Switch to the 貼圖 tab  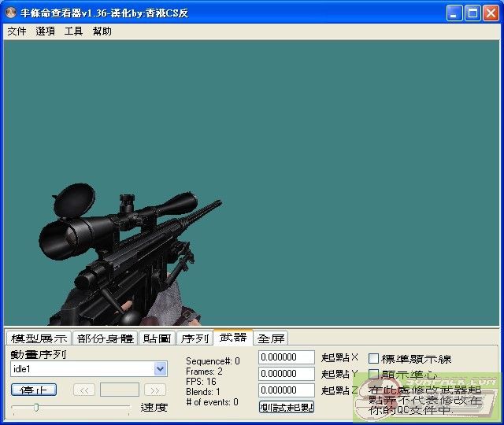pos(157,338)
